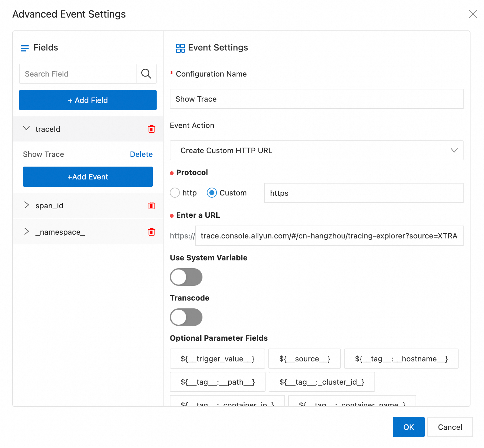Click the blue Add Field button
The image size is (484, 448).
(88, 100)
